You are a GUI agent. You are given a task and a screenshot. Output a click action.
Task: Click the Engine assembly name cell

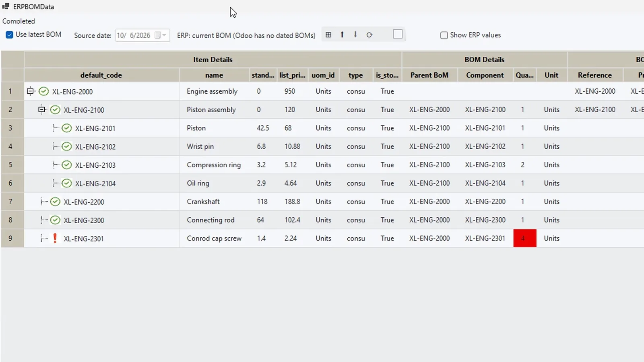[214, 91]
